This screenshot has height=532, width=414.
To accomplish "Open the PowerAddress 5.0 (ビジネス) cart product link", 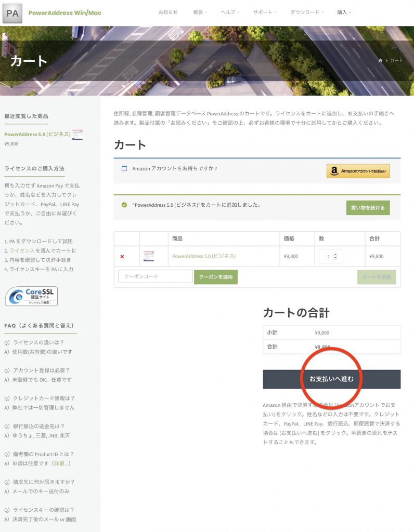I will coord(204,256).
